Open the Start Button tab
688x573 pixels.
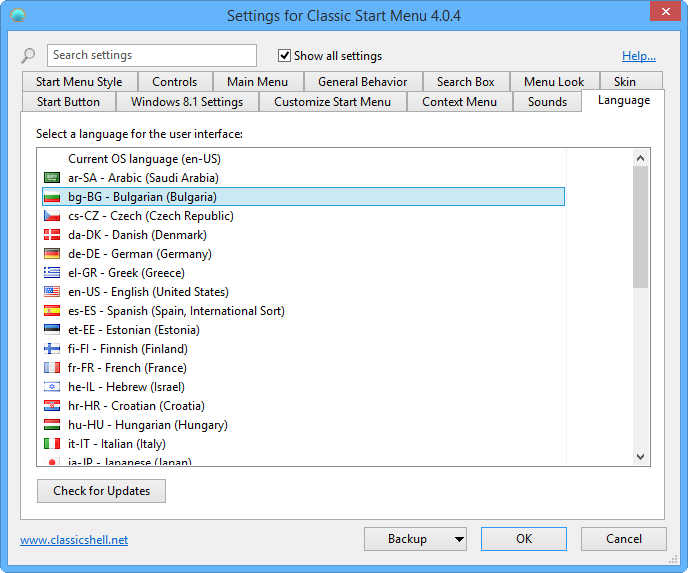coord(68,102)
